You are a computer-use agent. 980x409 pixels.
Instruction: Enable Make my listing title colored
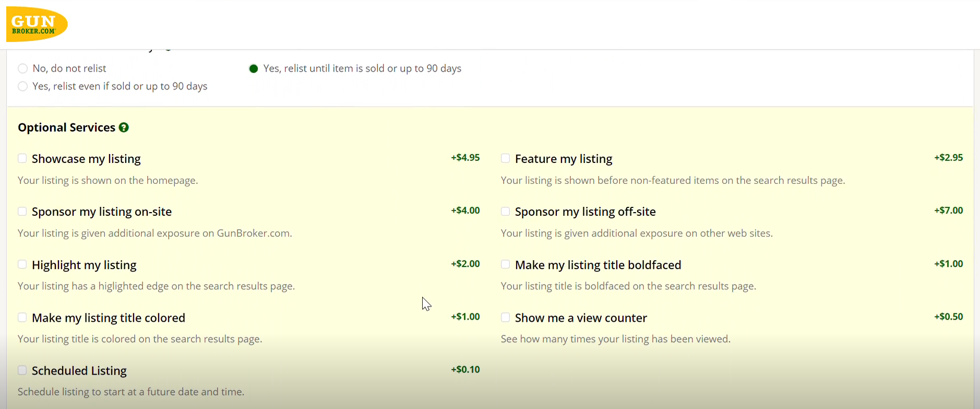click(x=22, y=317)
